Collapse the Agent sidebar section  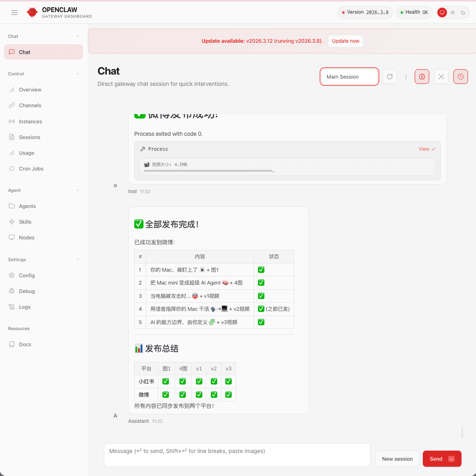[x=77, y=190]
